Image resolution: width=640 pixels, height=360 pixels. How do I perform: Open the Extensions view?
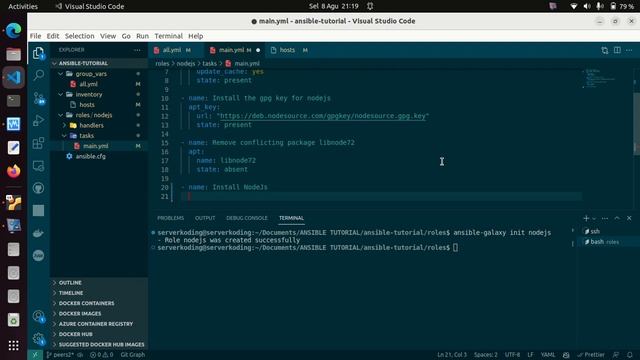pos(38,143)
